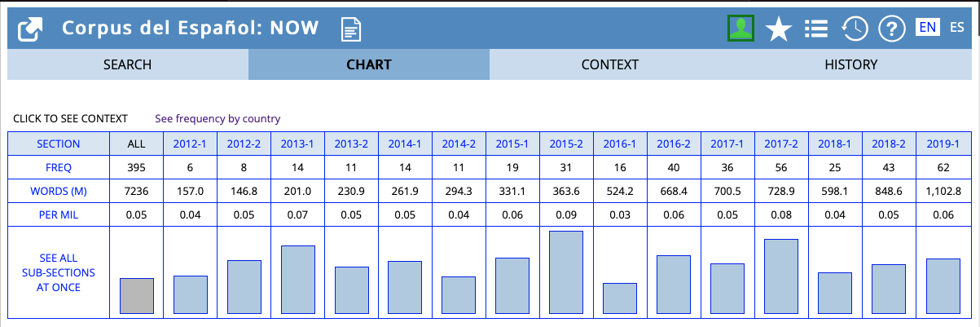
Task: Open the 2018-2 section link
Action: [889, 144]
